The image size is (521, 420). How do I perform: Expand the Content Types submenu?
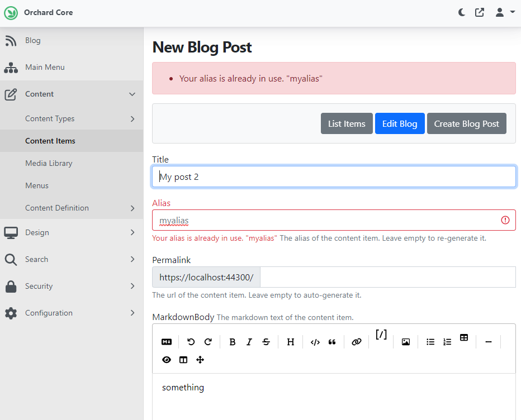pos(132,119)
